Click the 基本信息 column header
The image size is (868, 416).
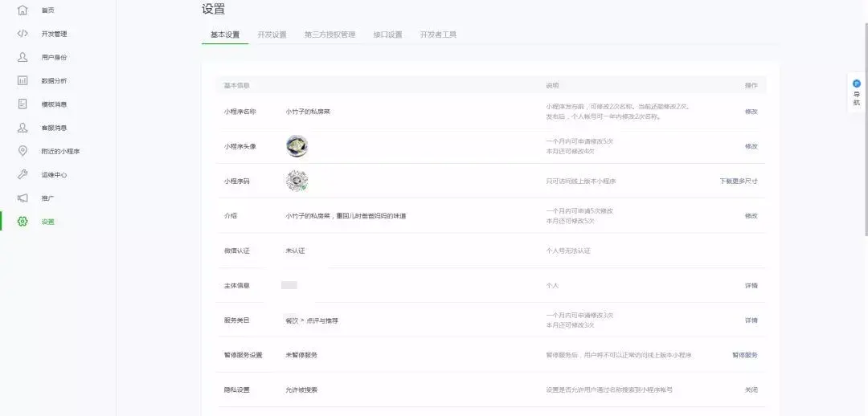(236, 86)
